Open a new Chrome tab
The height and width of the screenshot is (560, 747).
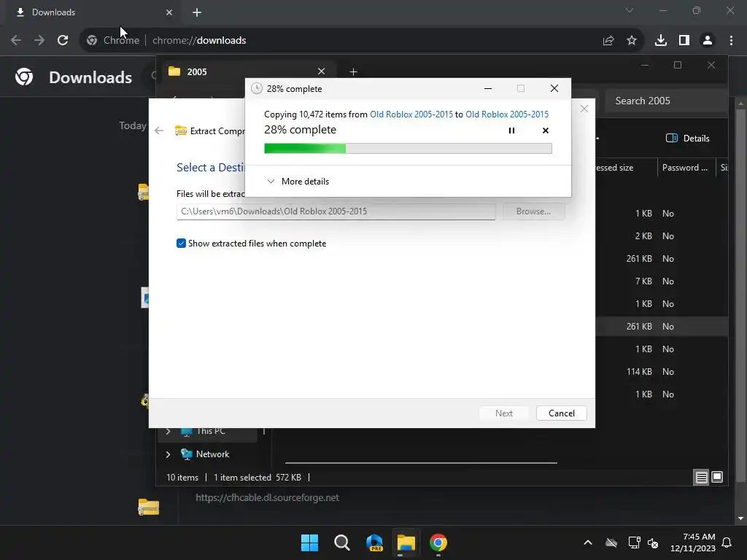click(x=197, y=12)
